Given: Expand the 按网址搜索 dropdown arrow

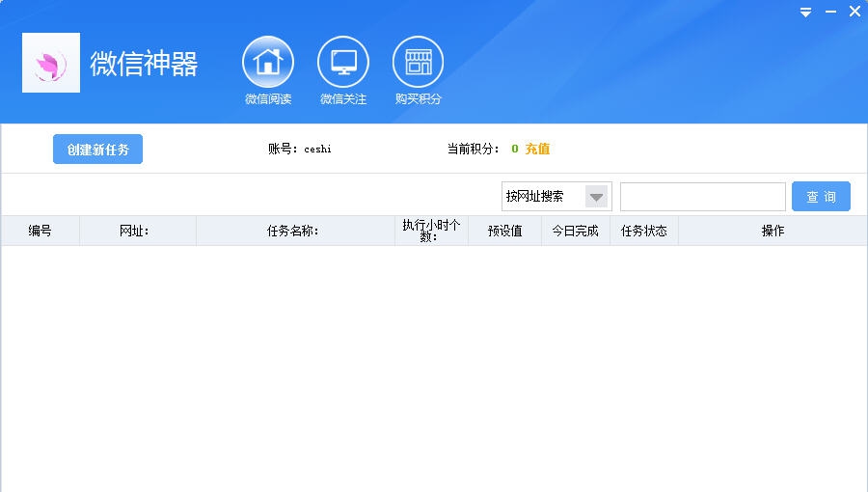Looking at the screenshot, I should (x=596, y=197).
